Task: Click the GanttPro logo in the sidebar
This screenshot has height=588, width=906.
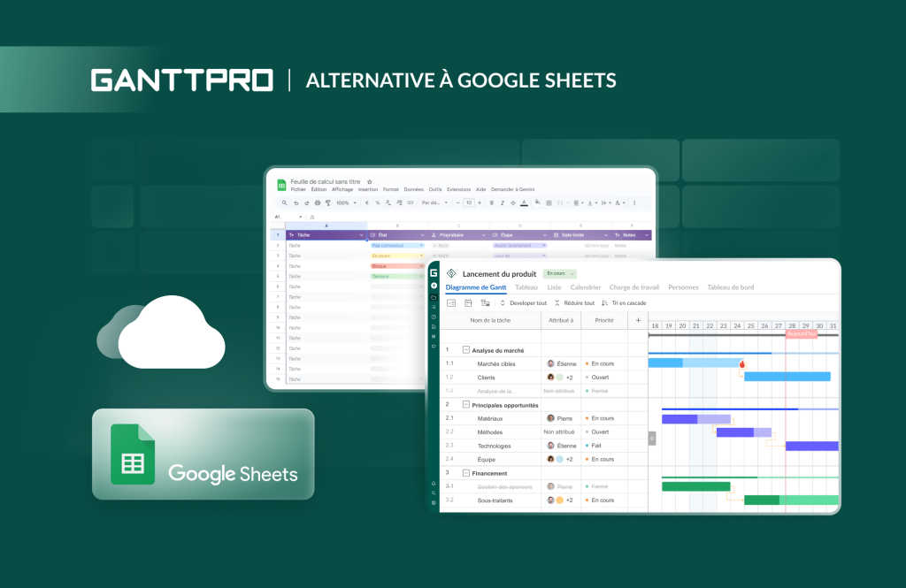Action: pyautogui.click(x=432, y=273)
